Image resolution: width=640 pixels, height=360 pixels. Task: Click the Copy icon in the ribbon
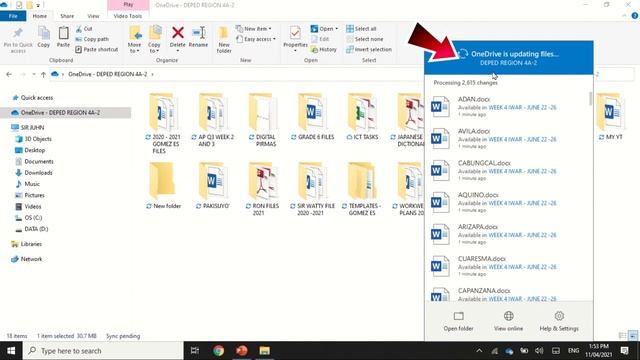(44, 33)
